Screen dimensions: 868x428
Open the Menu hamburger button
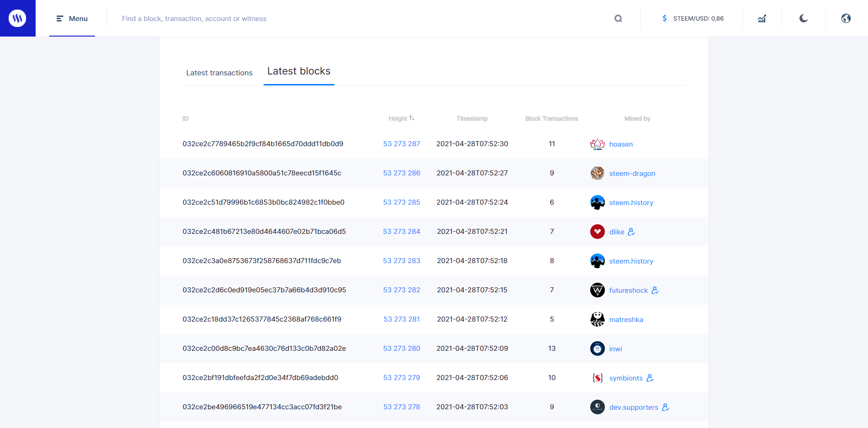click(72, 19)
